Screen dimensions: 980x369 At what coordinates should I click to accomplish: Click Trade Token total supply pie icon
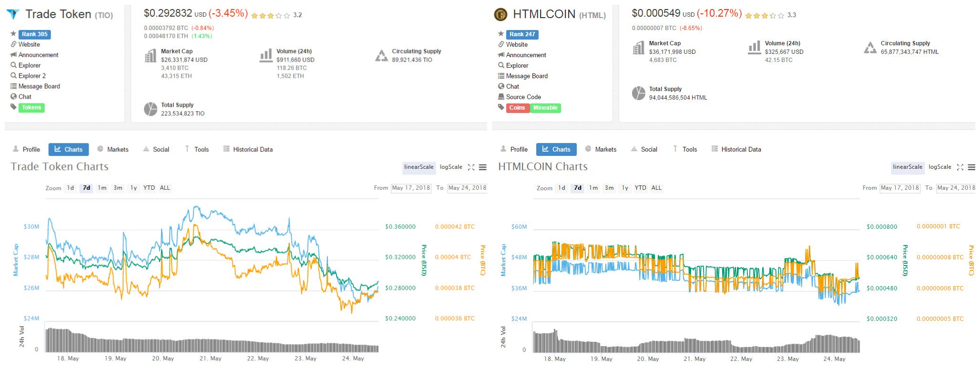point(151,109)
